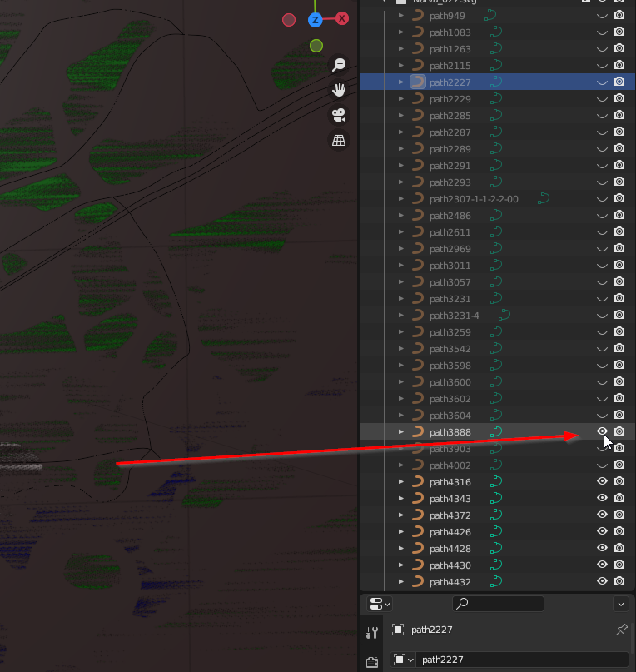Hide path3888 in viewport with eye
The width and height of the screenshot is (636, 672).
point(602,431)
